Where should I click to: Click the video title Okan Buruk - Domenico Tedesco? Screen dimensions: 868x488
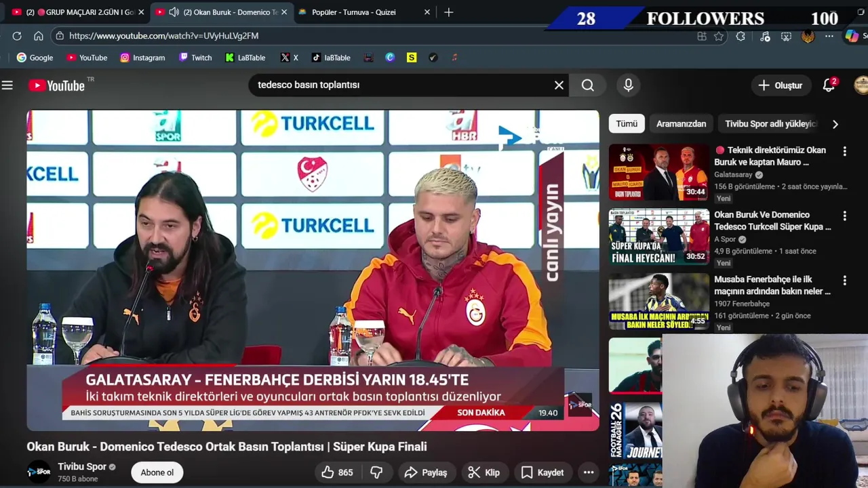click(226, 447)
